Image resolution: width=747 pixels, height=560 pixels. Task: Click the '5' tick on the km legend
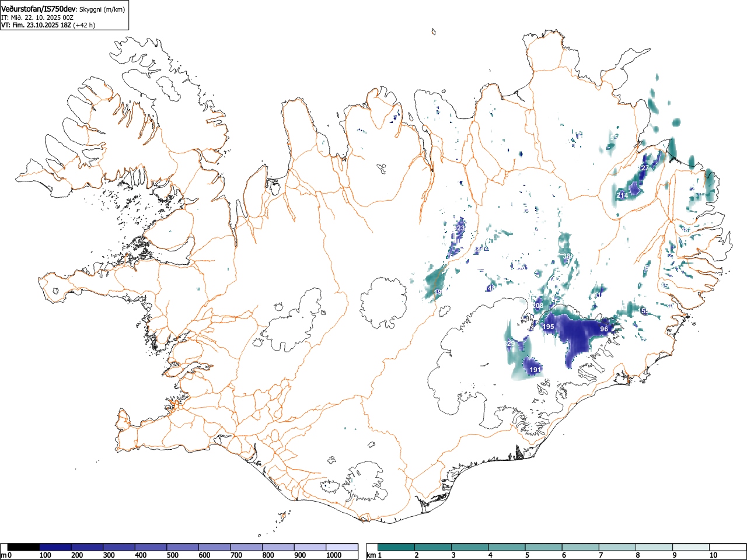[526, 555]
